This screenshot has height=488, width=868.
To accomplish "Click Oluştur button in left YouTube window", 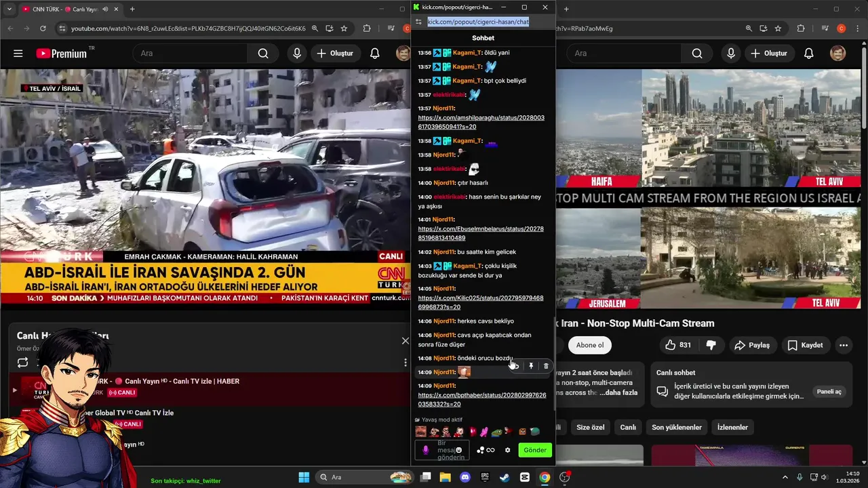I will click(335, 54).
